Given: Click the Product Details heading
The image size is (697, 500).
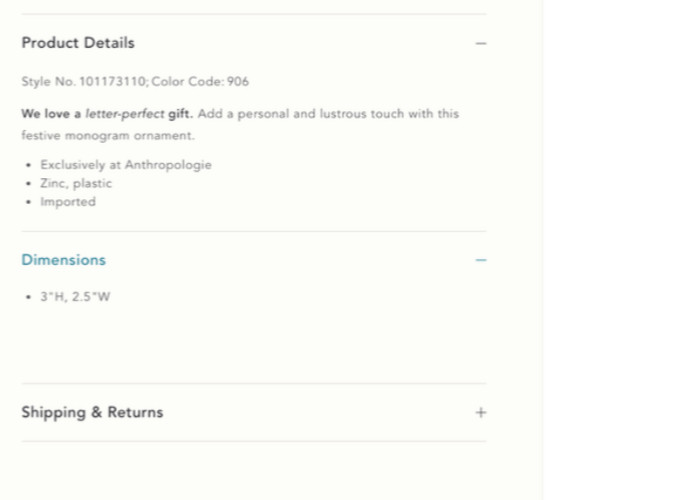Looking at the screenshot, I should coord(78,43).
